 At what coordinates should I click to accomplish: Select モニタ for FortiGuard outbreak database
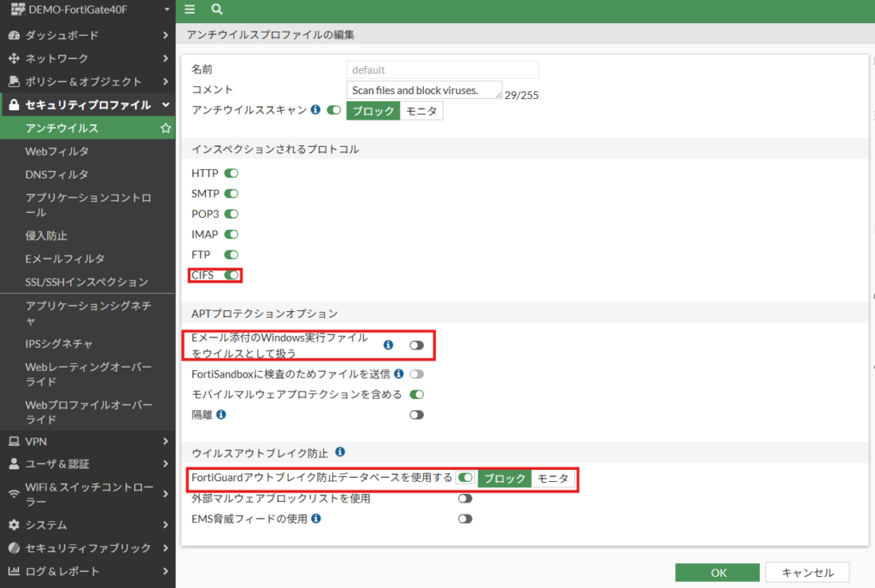coord(553,478)
